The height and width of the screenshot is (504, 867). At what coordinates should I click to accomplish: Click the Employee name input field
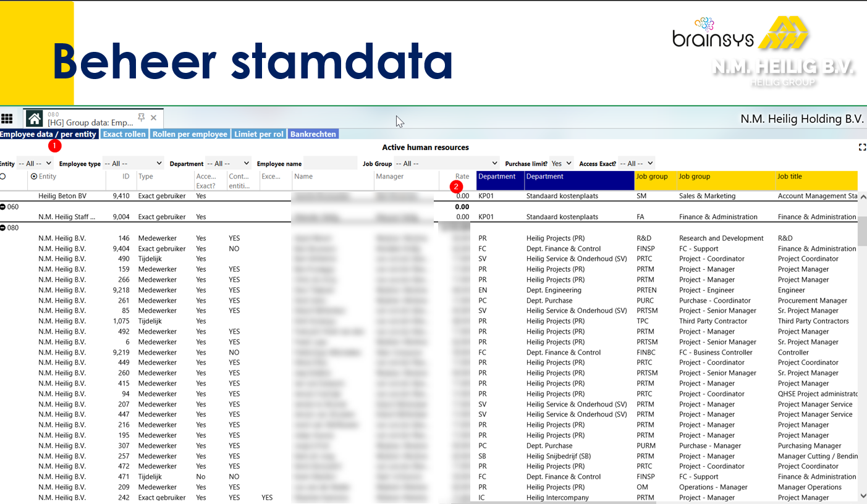(329, 163)
